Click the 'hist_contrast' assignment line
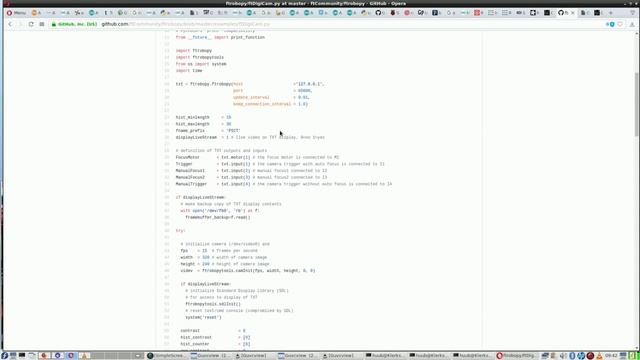Image resolution: width=640 pixels, height=360 pixels. point(215,338)
